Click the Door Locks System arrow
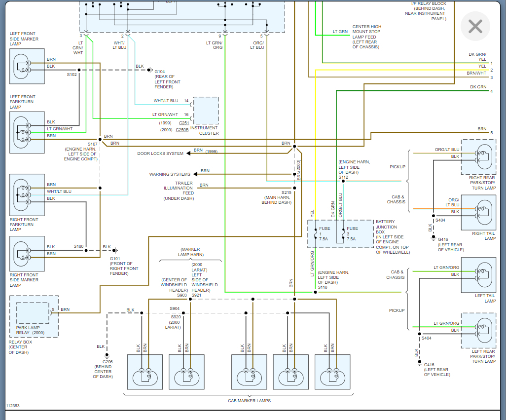Viewport: 506px width, 420px height. point(188,153)
